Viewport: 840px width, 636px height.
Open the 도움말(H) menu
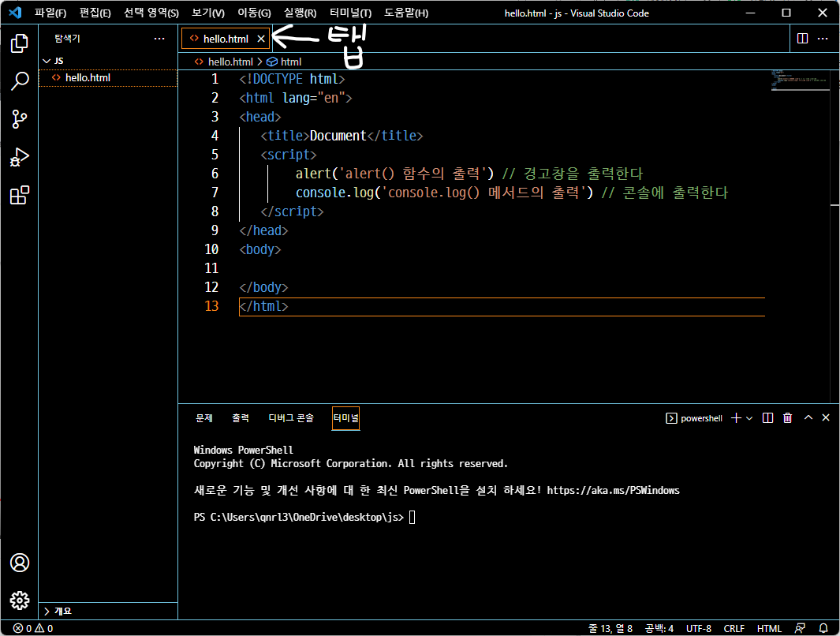[406, 13]
